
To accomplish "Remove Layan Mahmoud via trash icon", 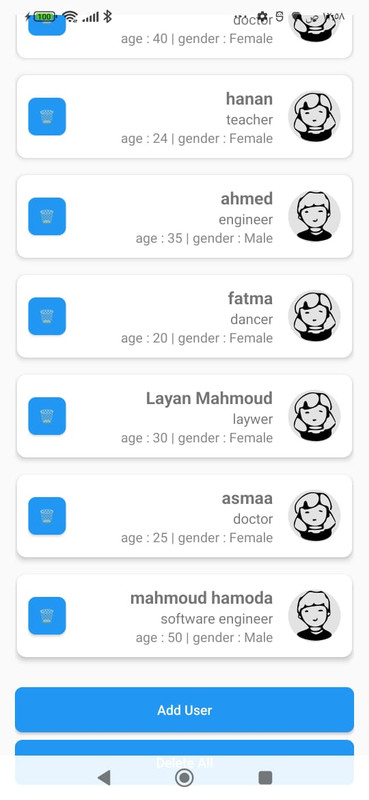I will (47, 416).
